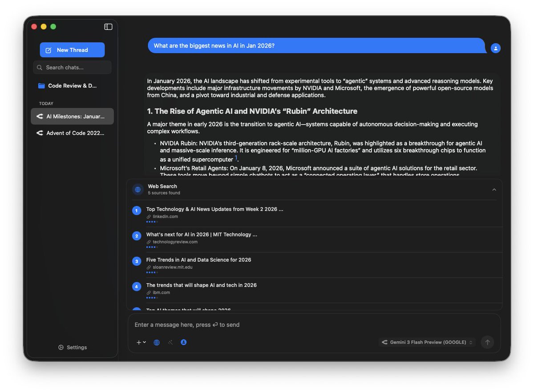Click source number badge 3
The height and width of the screenshot is (392, 534).
(137, 261)
